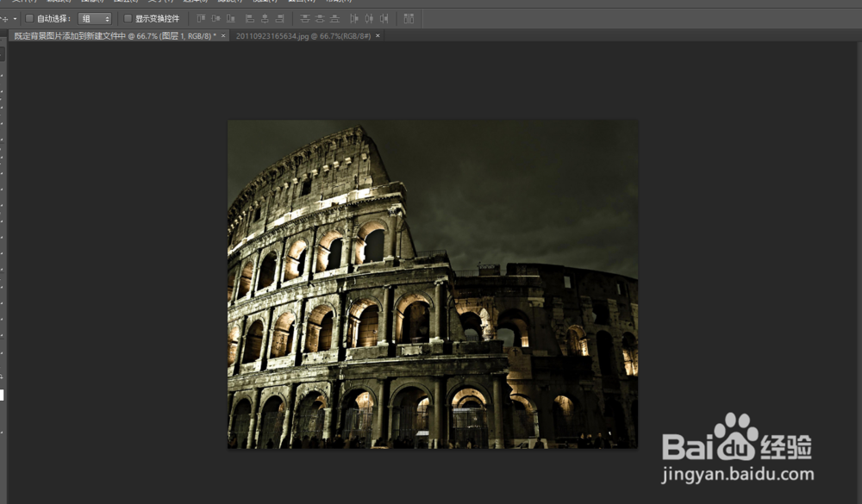The width and height of the screenshot is (862, 504).
Task: Align right edges of layers
Action: (279, 19)
